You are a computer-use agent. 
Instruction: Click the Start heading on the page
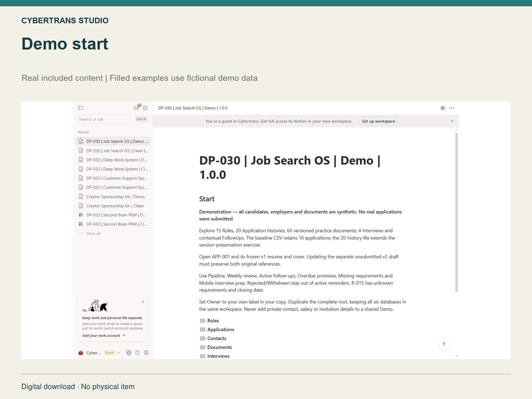tap(207, 199)
